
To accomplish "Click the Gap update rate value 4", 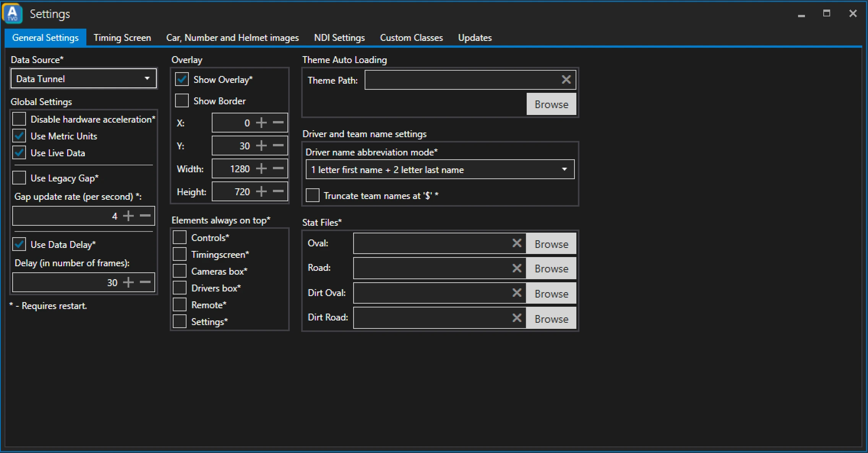I will pos(114,216).
